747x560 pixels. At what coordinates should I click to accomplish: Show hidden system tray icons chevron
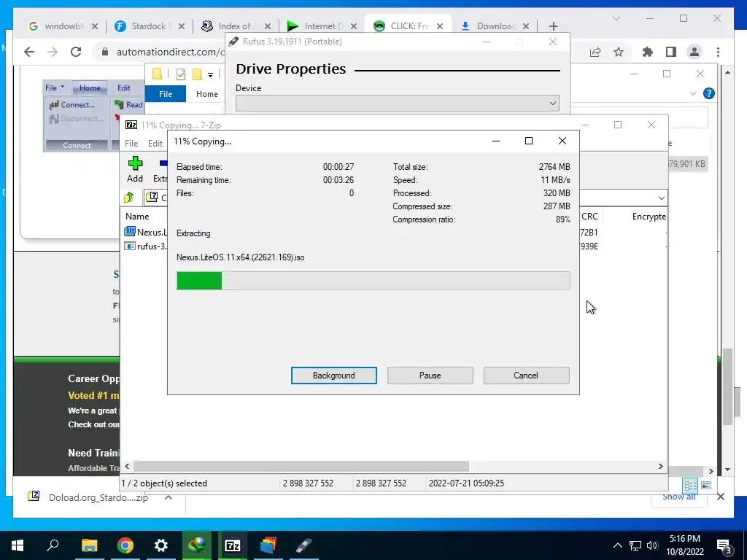(617, 545)
